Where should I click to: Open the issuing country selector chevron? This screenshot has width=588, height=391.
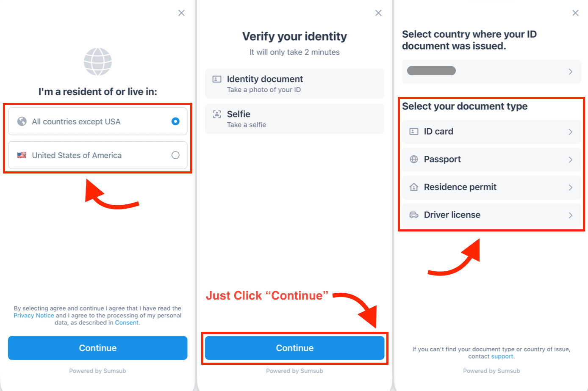tap(571, 72)
